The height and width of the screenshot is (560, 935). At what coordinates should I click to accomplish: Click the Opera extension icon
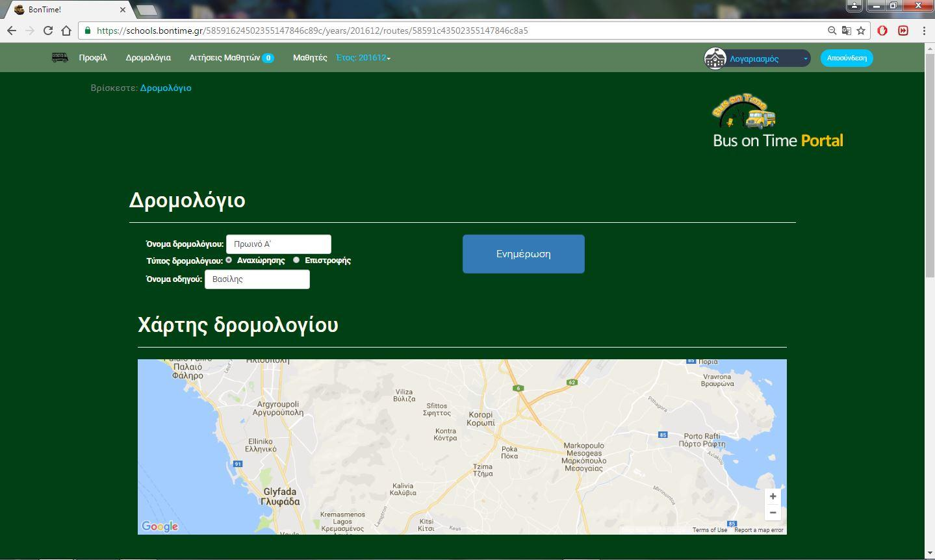click(882, 31)
